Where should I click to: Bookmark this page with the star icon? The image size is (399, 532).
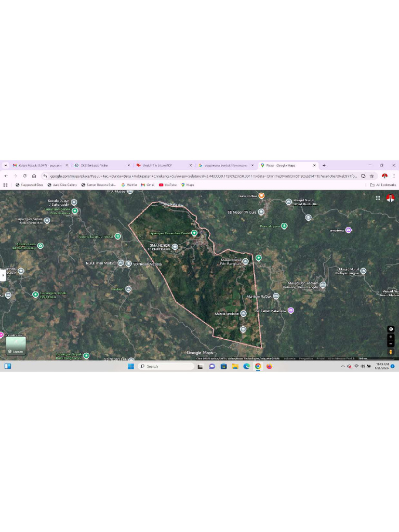pyautogui.click(x=372, y=176)
